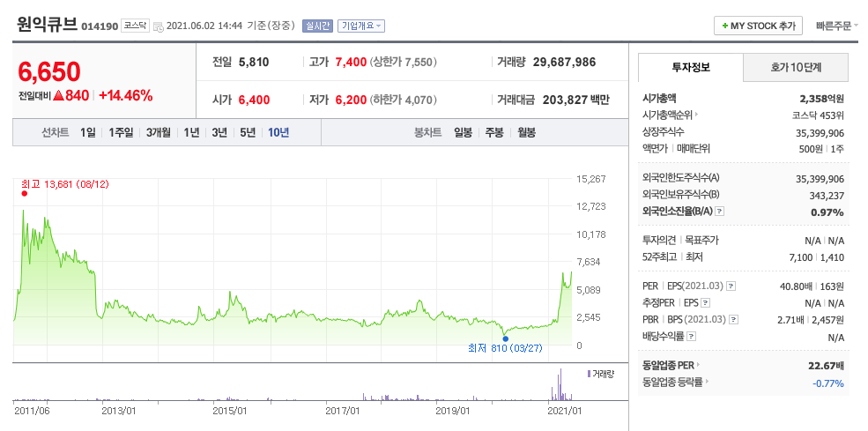This screenshot has height=431, width=868.
Task: Click the 최고 13,681 (08/12) label
Action: [x=64, y=184]
